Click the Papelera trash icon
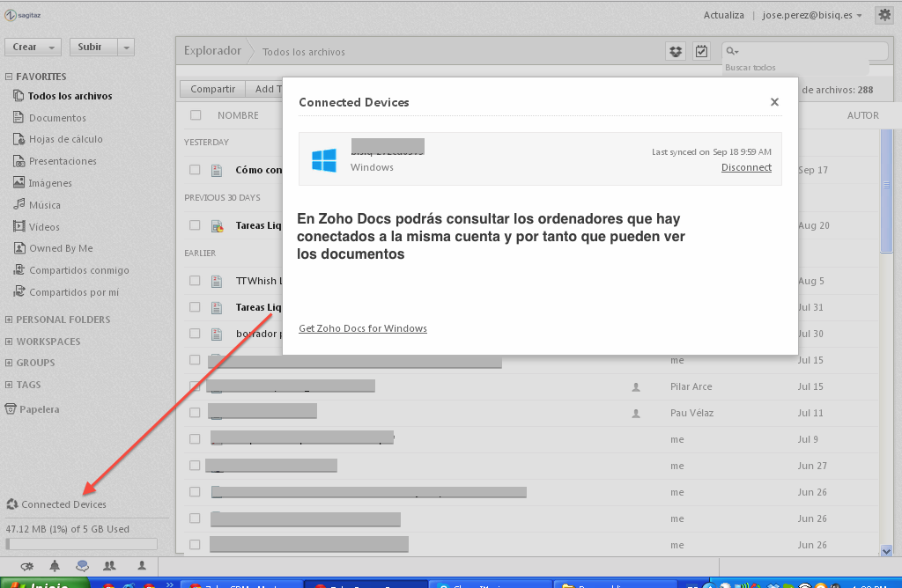Image resolution: width=902 pixels, height=588 pixels. (11, 409)
